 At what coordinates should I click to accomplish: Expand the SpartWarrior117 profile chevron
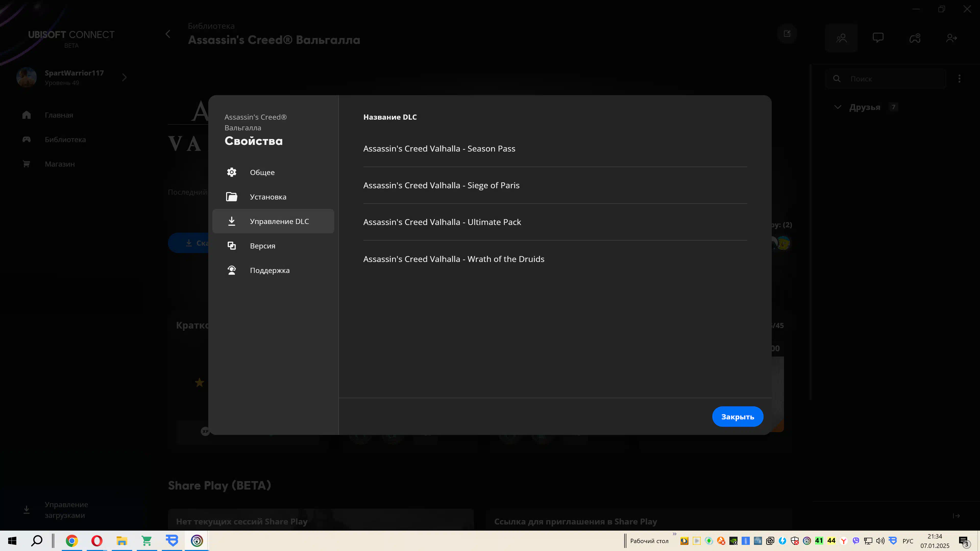pos(124,78)
